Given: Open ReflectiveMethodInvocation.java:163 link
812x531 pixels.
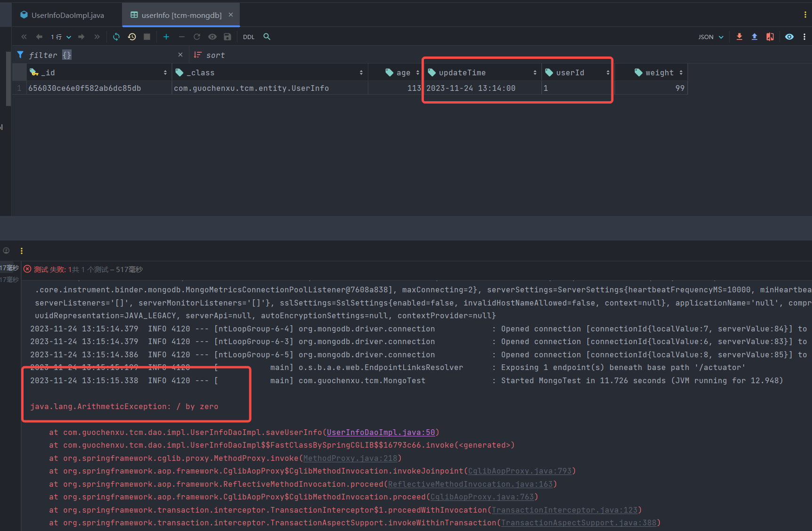Looking at the screenshot, I should pos(471,484).
